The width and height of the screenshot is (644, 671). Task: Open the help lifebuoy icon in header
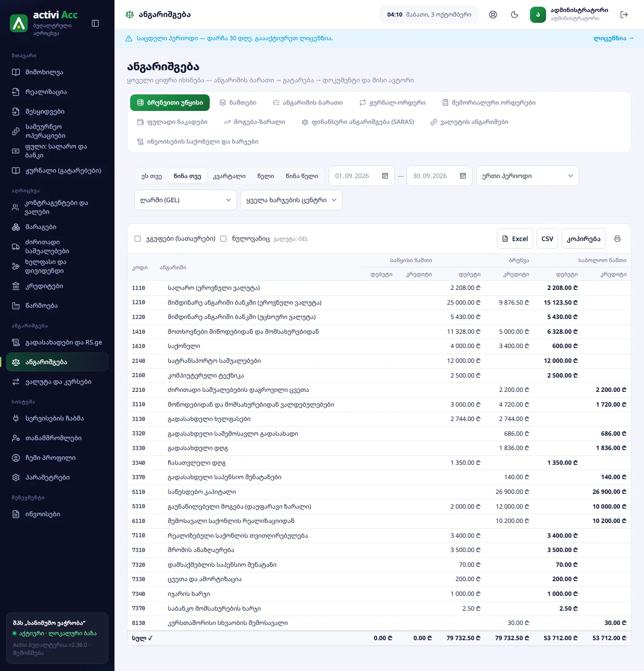coord(493,15)
